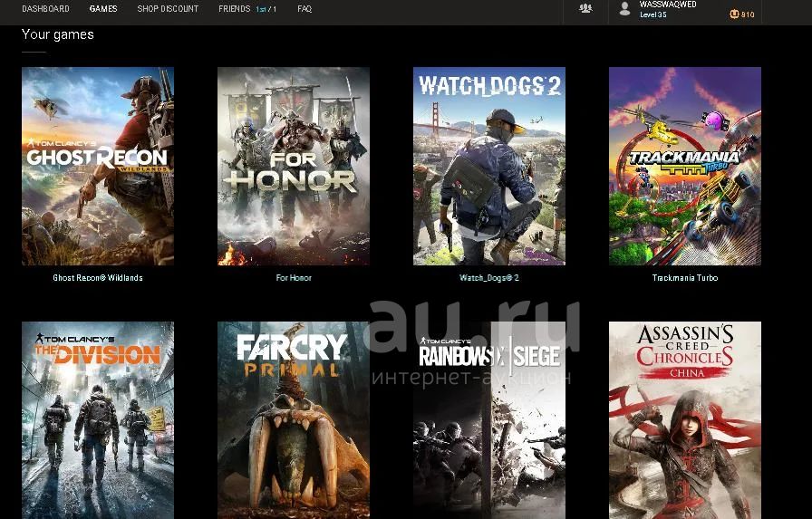Open Far Cry Primal cover art

[x=294, y=420]
